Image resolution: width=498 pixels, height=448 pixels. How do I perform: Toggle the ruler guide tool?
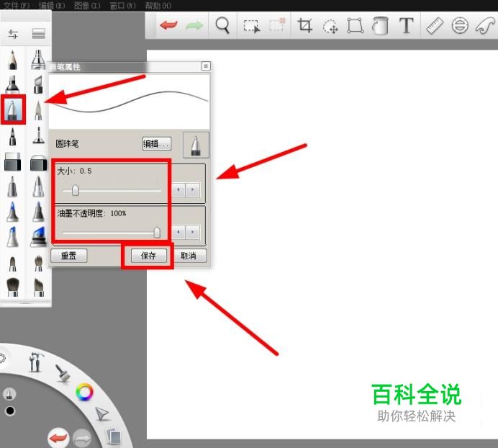[435, 25]
